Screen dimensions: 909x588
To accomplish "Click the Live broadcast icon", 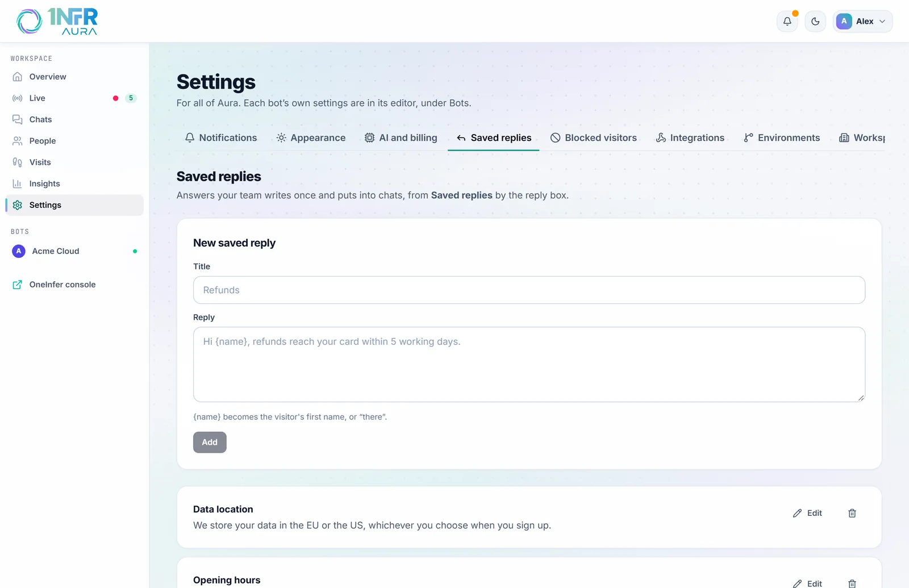I will (x=18, y=98).
